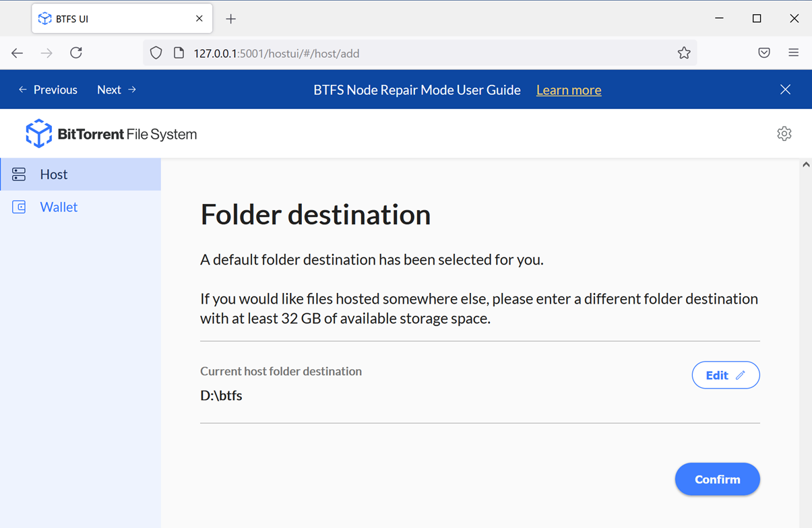The height and width of the screenshot is (528, 812).
Task: Open the Learn more link
Action: coord(569,90)
